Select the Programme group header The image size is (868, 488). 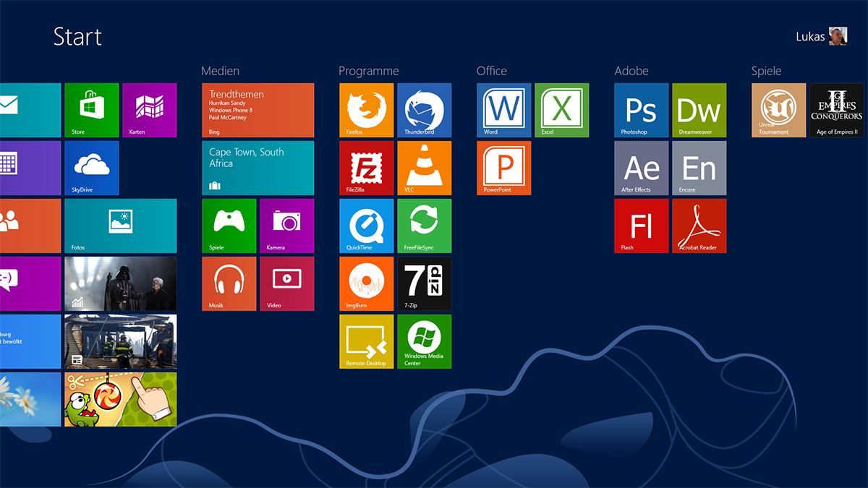368,71
